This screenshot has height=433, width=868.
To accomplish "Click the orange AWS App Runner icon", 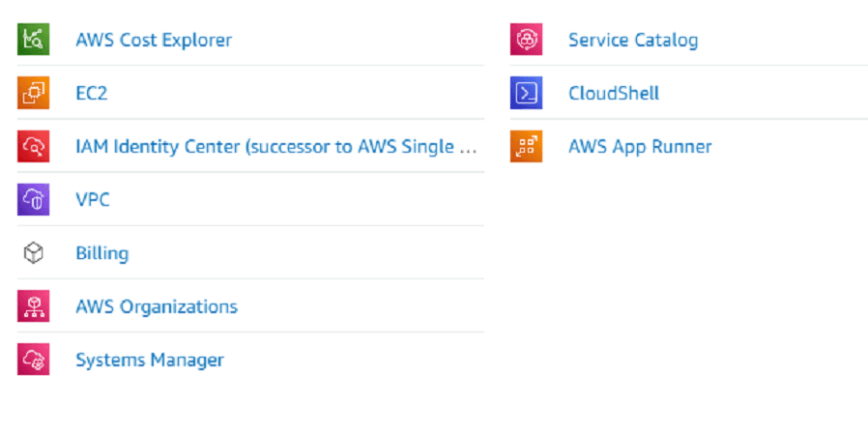I will (x=527, y=146).
